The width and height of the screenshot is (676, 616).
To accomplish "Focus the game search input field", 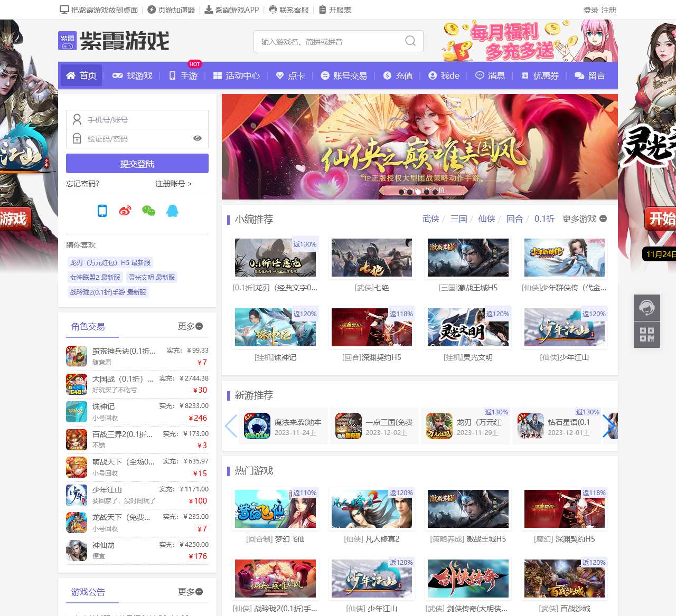I will (339, 41).
